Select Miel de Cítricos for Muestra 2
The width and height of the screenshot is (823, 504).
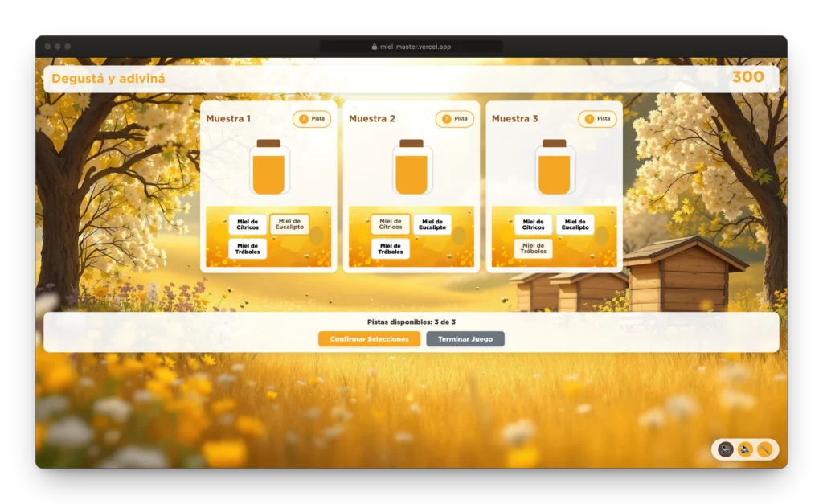point(391,224)
